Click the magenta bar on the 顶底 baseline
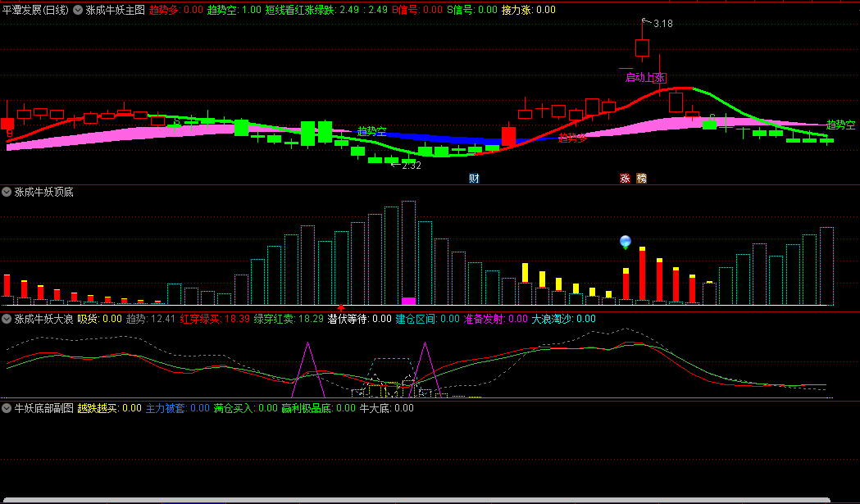 (x=408, y=301)
